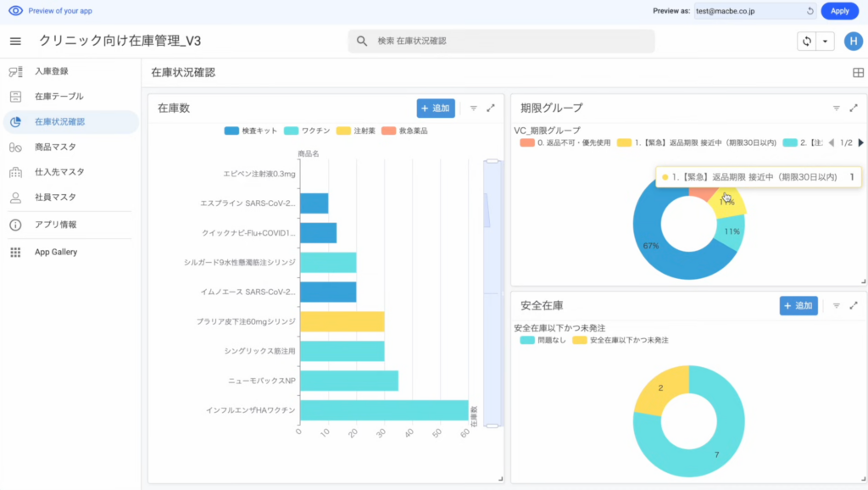Toggle 安全在庫以下かつ未発注 legend item

click(621, 340)
